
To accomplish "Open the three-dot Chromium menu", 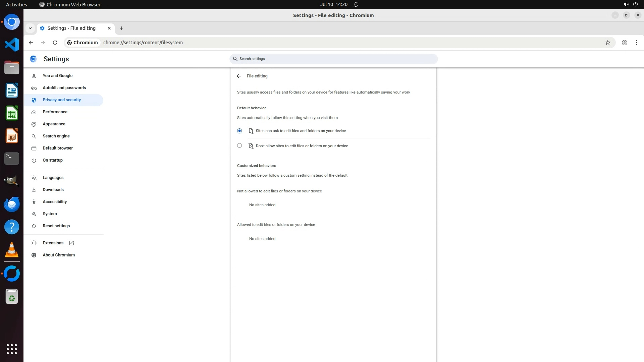I will (636, 43).
